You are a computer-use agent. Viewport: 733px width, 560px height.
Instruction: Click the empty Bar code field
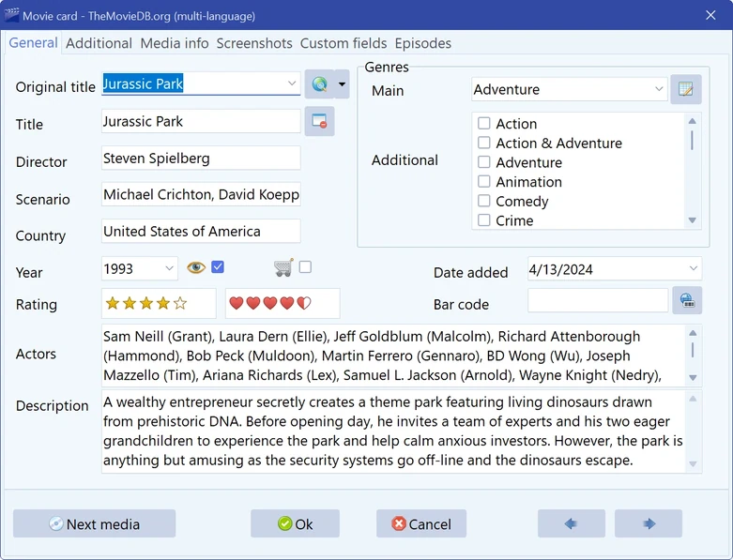(x=598, y=300)
